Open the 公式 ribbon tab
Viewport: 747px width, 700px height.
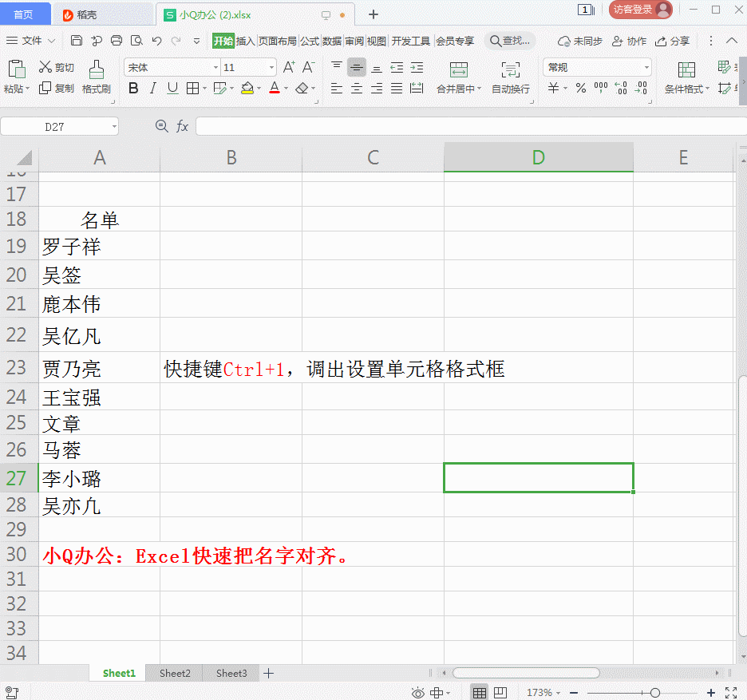[x=310, y=41]
